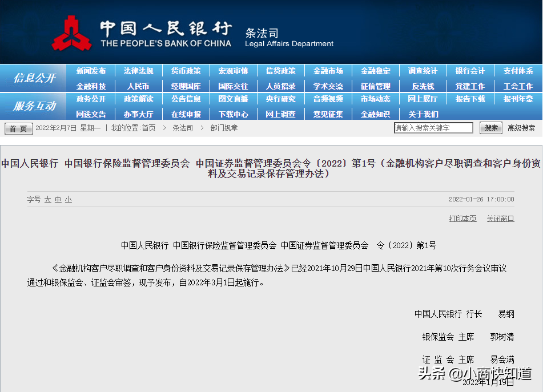Select 政策解读 link

pos(138,99)
